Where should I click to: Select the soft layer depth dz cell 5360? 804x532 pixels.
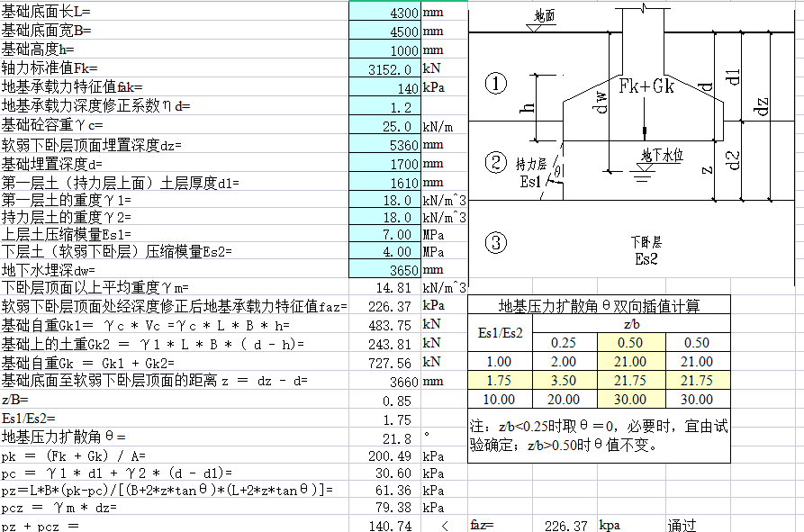pos(384,145)
